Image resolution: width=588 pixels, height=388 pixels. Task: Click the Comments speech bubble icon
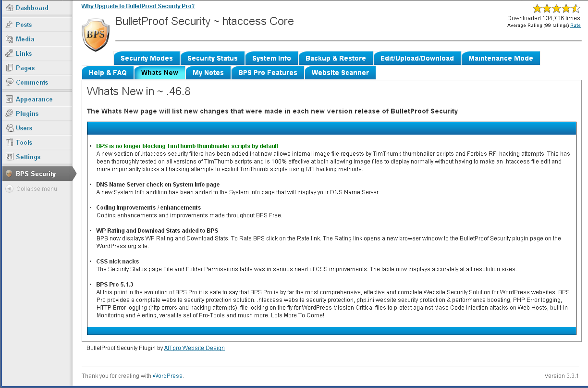(9, 82)
